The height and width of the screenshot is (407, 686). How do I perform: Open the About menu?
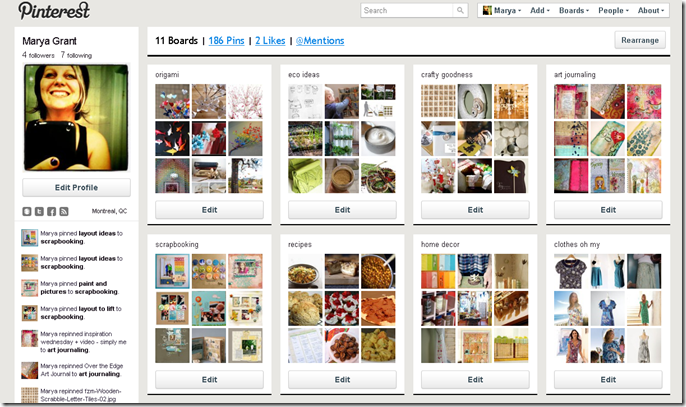pyautogui.click(x=651, y=11)
